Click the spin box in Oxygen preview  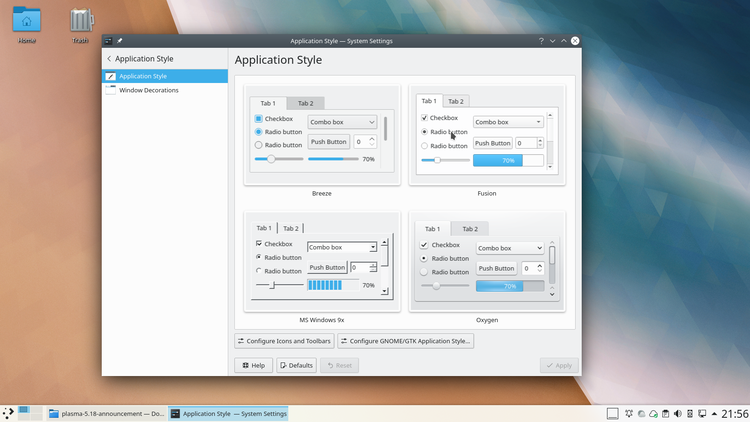(532, 268)
